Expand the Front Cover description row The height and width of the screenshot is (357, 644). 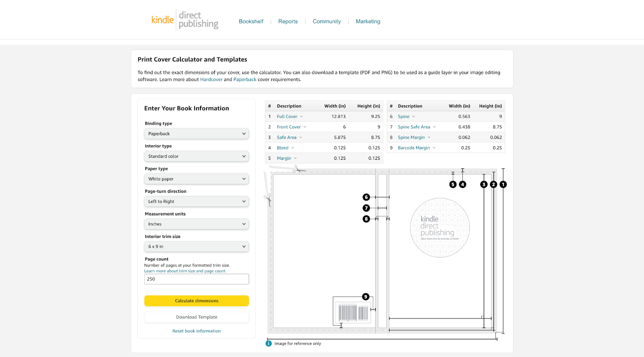(x=291, y=127)
